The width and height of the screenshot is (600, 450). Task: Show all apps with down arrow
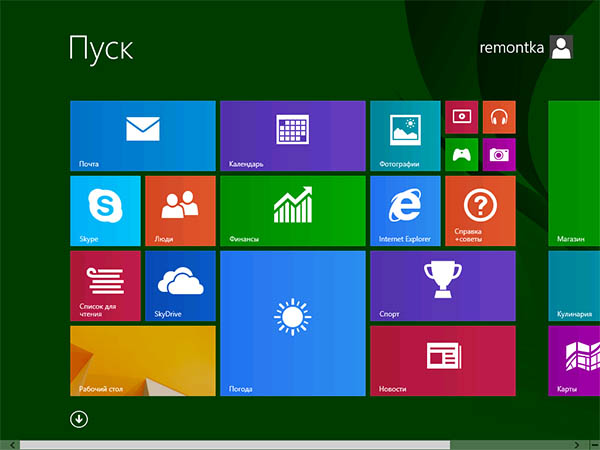(x=79, y=419)
